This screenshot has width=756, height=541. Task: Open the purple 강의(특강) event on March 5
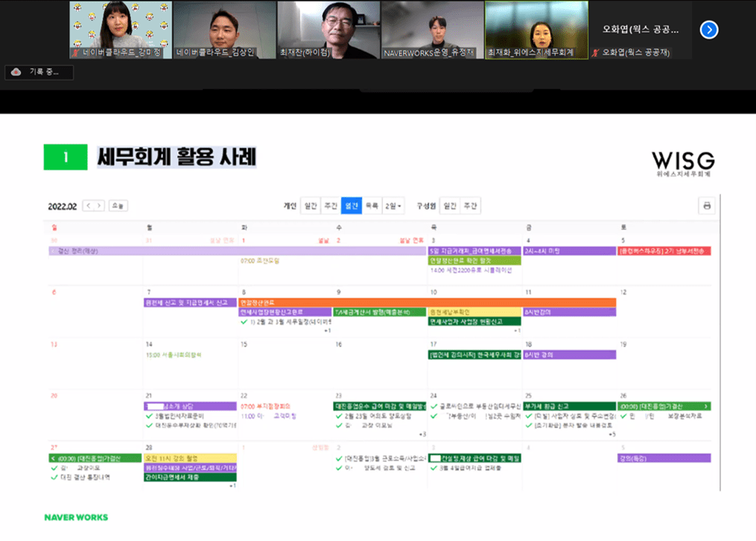[664, 458]
